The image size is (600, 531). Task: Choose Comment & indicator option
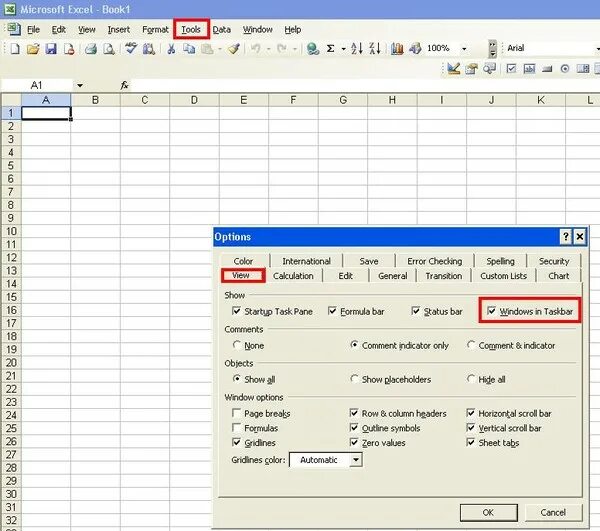pyautogui.click(x=471, y=345)
